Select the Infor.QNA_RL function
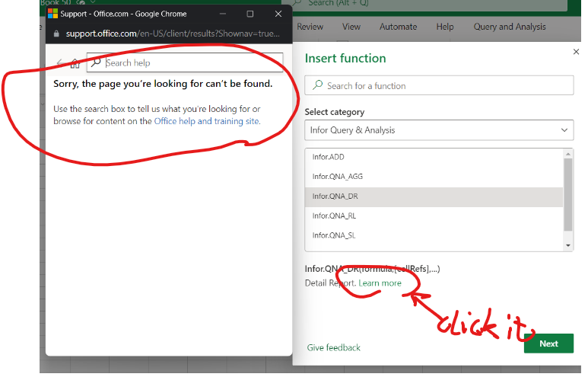 coord(434,216)
